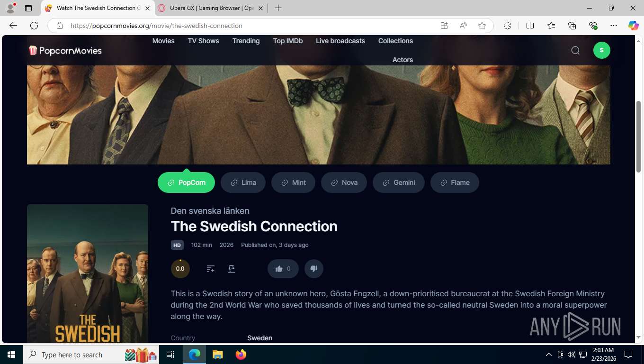
Task: Click the report flag icon
Action: tap(232, 269)
